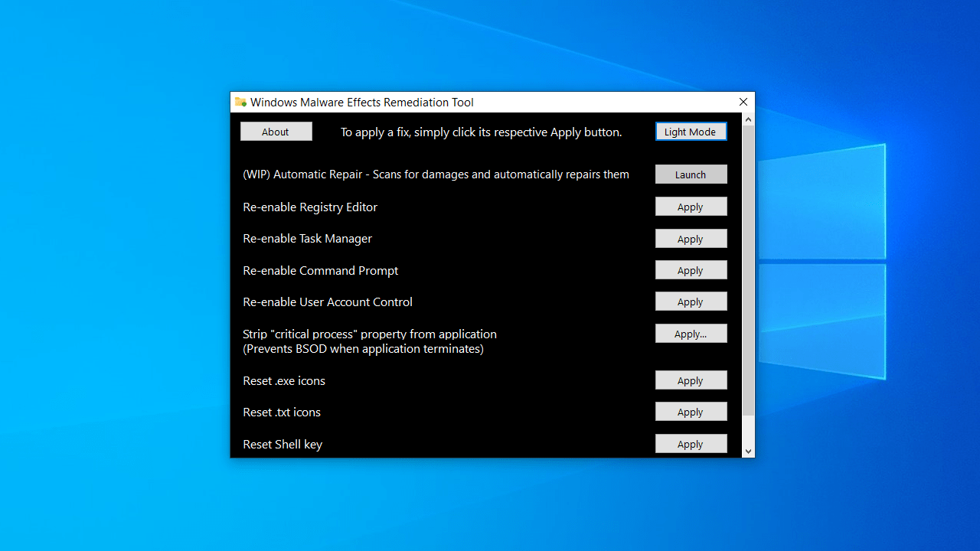Click Apply... for strip critical process

tap(691, 334)
